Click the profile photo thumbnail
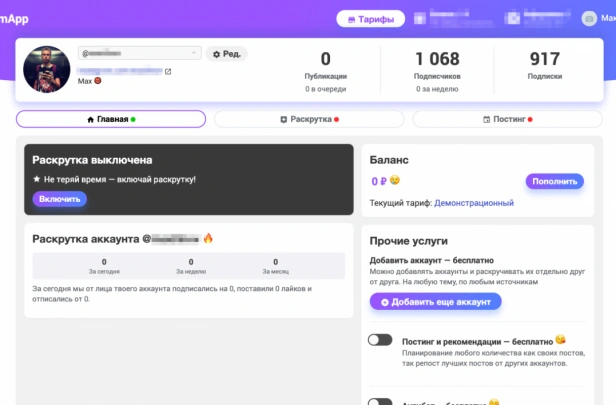Viewport: 616px width, 405px height. point(47,70)
